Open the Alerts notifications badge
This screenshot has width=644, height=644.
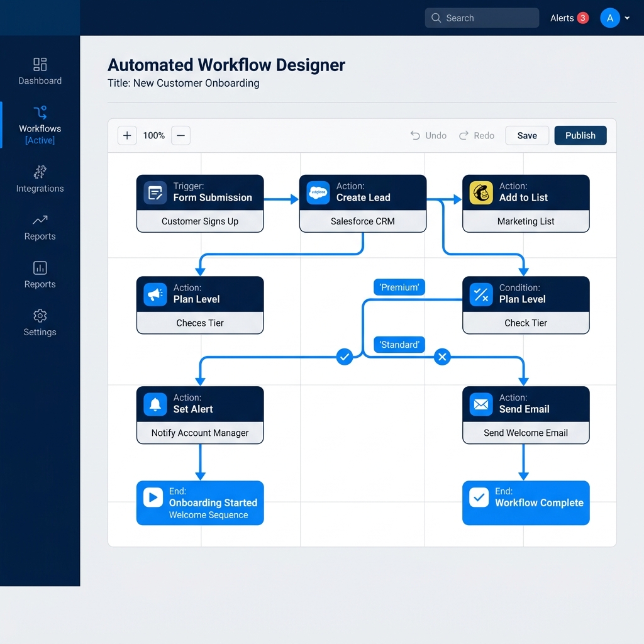pos(583,18)
